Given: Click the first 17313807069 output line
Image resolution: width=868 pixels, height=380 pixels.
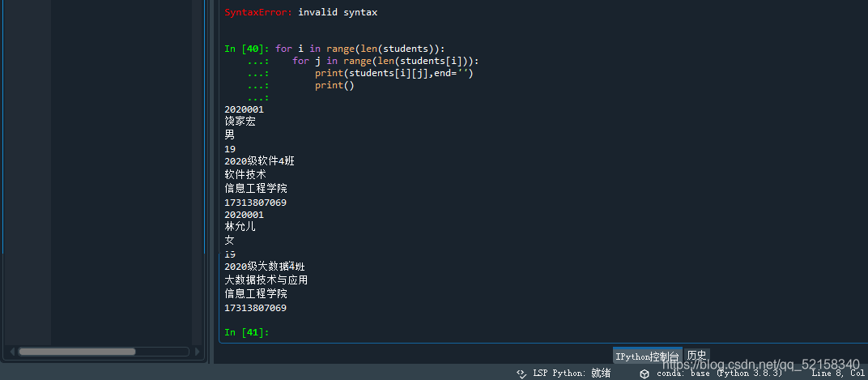Looking at the screenshot, I should pyautogui.click(x=255, y=203).
